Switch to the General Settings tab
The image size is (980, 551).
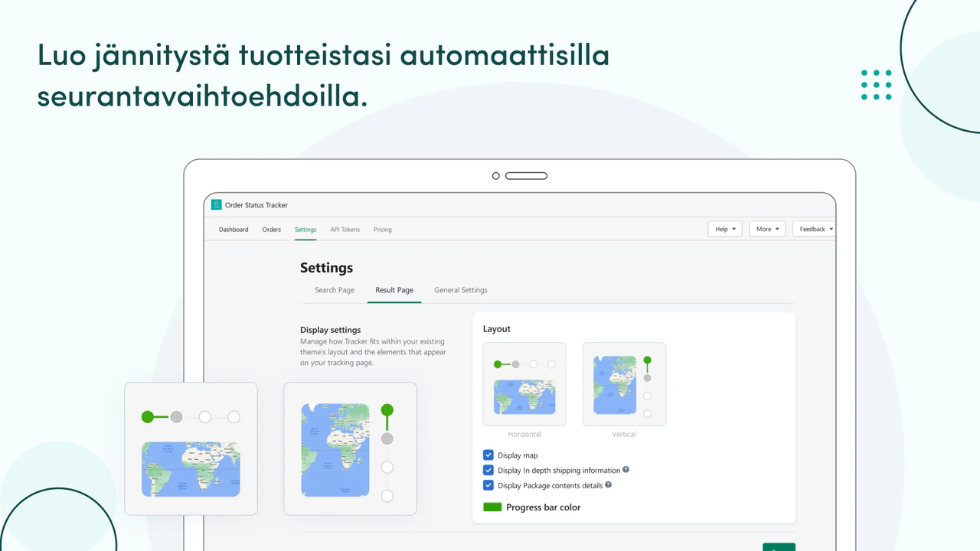(461, 290)
